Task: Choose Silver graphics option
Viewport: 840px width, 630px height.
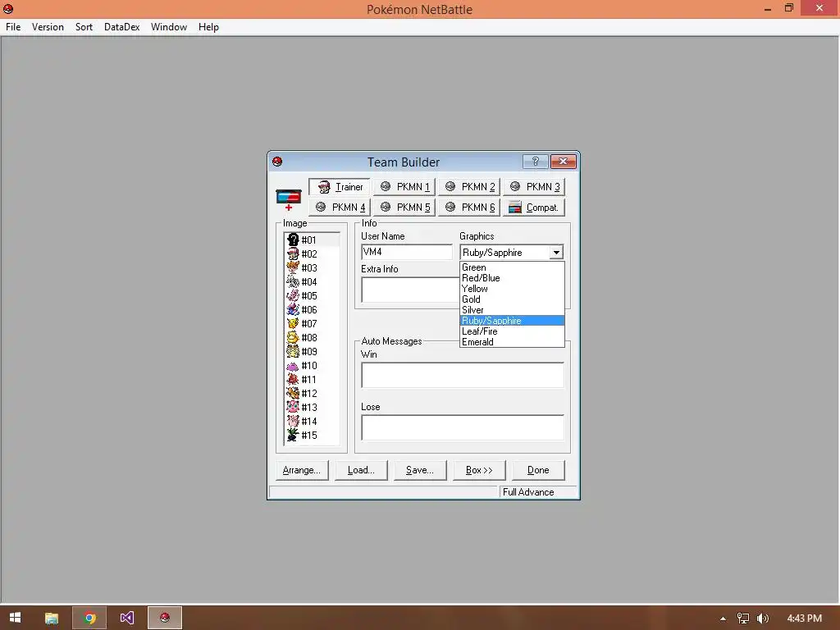Action: [x=512, y=310]
